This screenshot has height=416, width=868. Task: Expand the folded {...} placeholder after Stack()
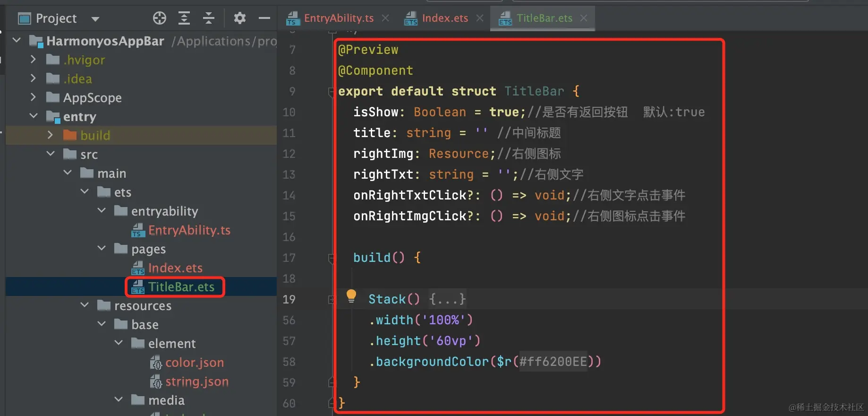point(447,299)
